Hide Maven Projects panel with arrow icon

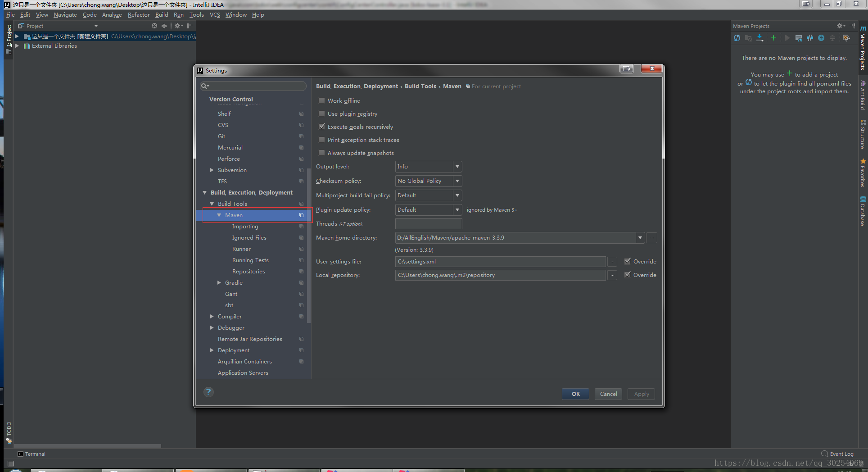(x=852, y=26)
